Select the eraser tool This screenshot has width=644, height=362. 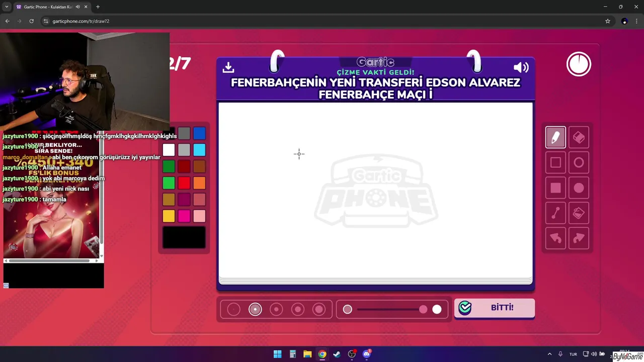(579, 137)
